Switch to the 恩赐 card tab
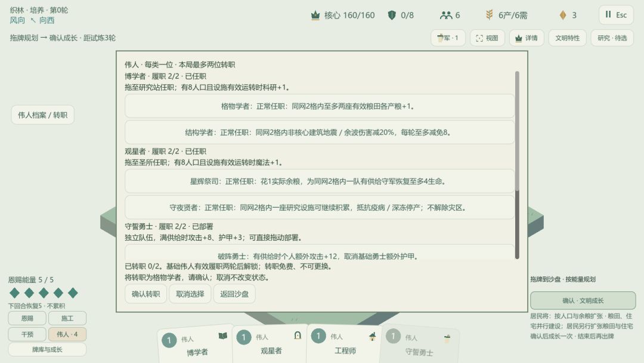This screenshot has width=644, height=363. coord(27,318)
